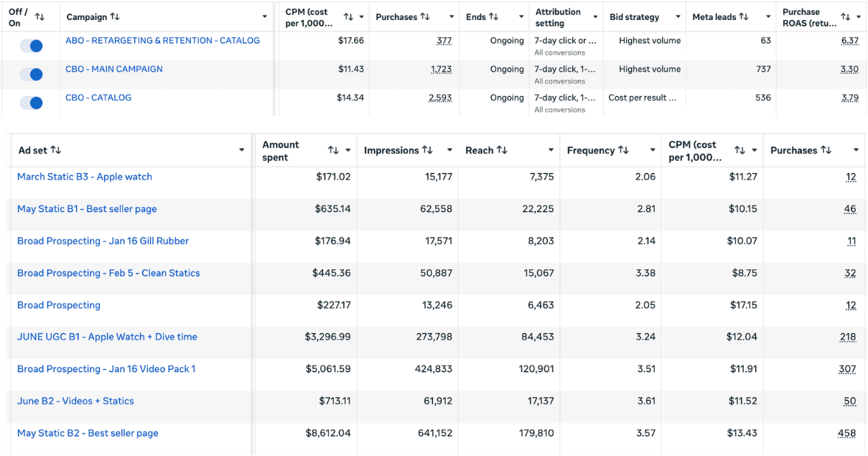Image resolution: width=868 pixels, height=456 pixels.
Task: Open Reach column dropdown arrow
Action: (551, 151)
